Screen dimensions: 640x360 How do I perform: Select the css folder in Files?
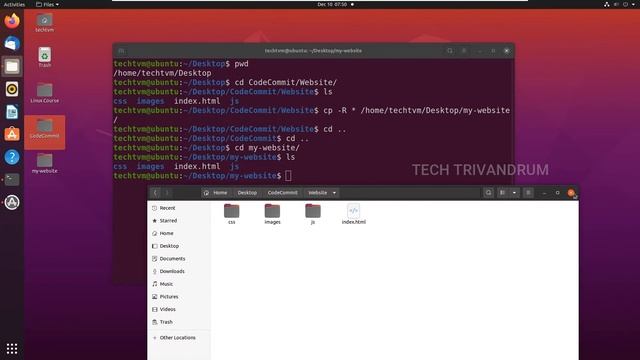tap(231, 214)
